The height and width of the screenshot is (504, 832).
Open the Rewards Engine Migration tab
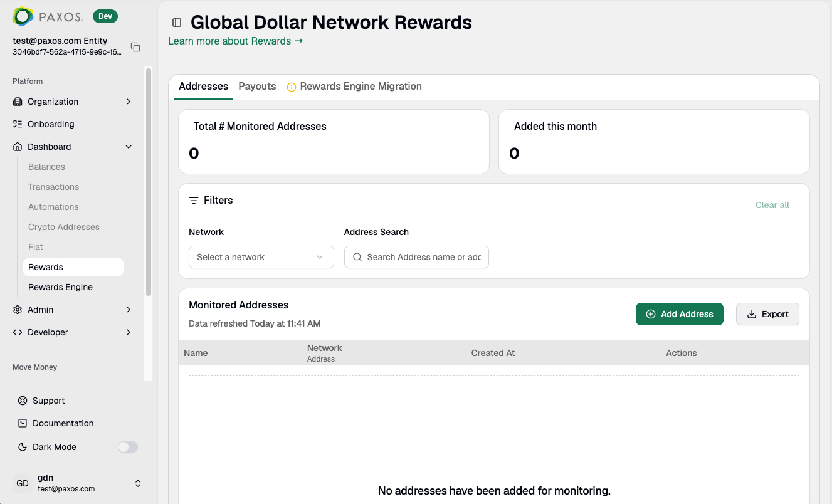354,87
